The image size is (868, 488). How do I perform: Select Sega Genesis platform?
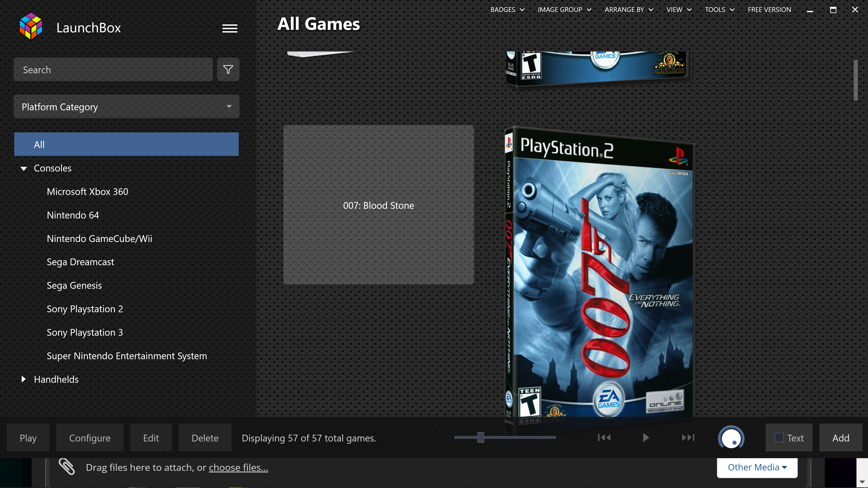(74, 285)
